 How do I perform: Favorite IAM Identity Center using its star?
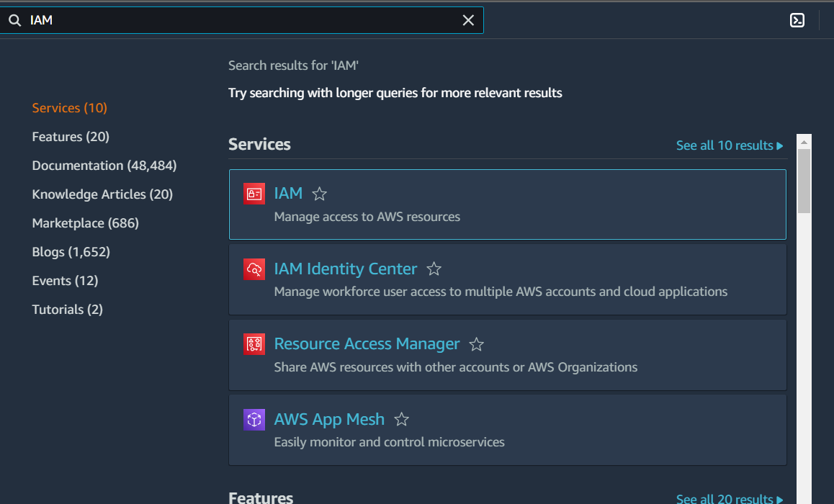click(434, 269)
